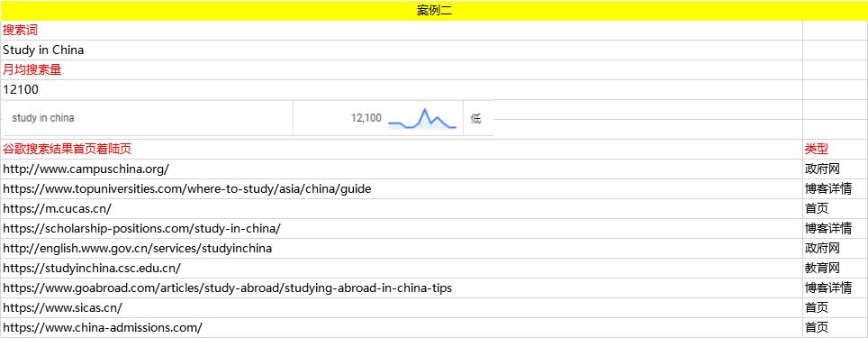Open the china-admissions.com link
The image size is (868, 338).
point(103,327)
